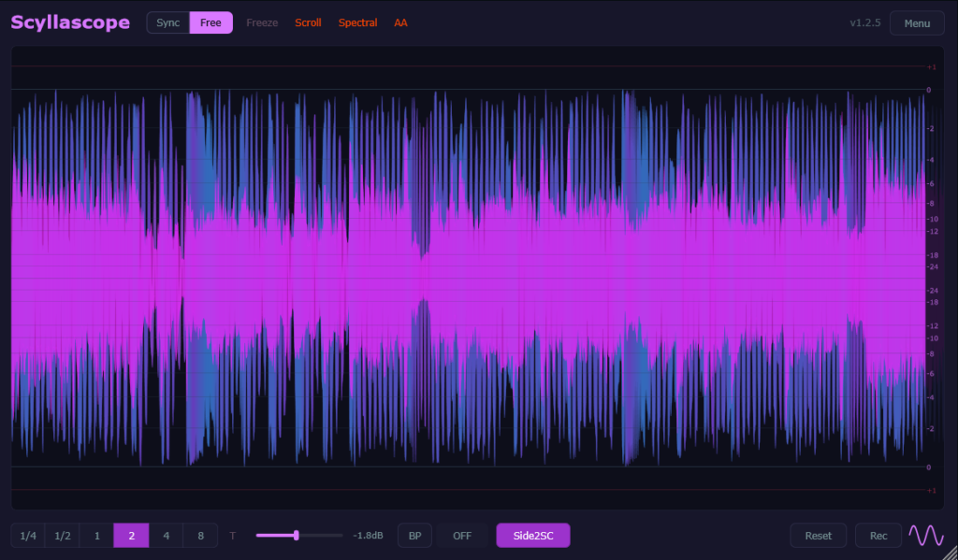This screenshot has width=958, height=560.
Task: Select Free running mode
Action: [210, 22]
